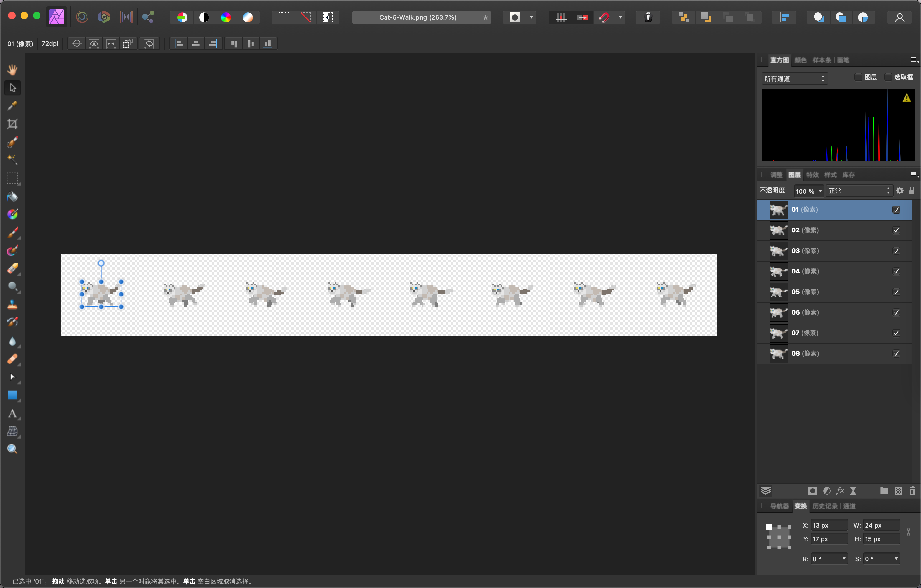Click the align left toolbar button
This screenshot has height=588, width=921.
(179, 44)
